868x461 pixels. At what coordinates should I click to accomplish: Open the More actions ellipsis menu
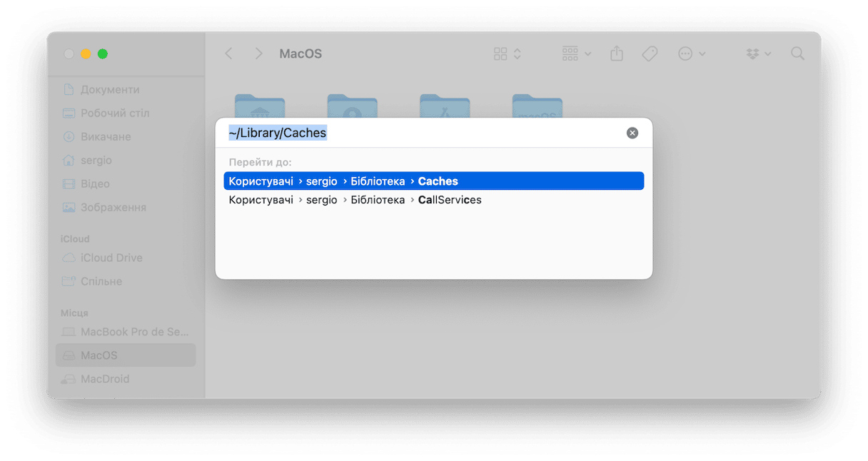pyautogui.click(x=692, y=54)
